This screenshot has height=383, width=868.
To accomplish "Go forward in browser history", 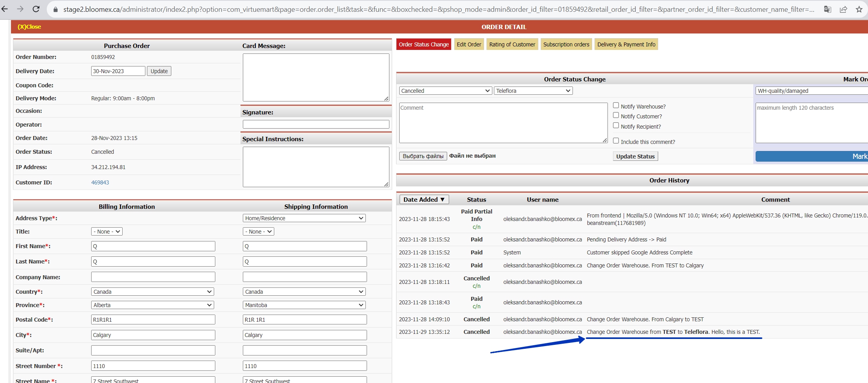I will click(20, 9).
